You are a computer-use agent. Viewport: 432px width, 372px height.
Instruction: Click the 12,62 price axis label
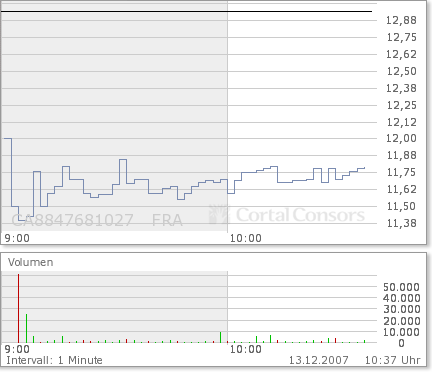click(x=401, y=54)
